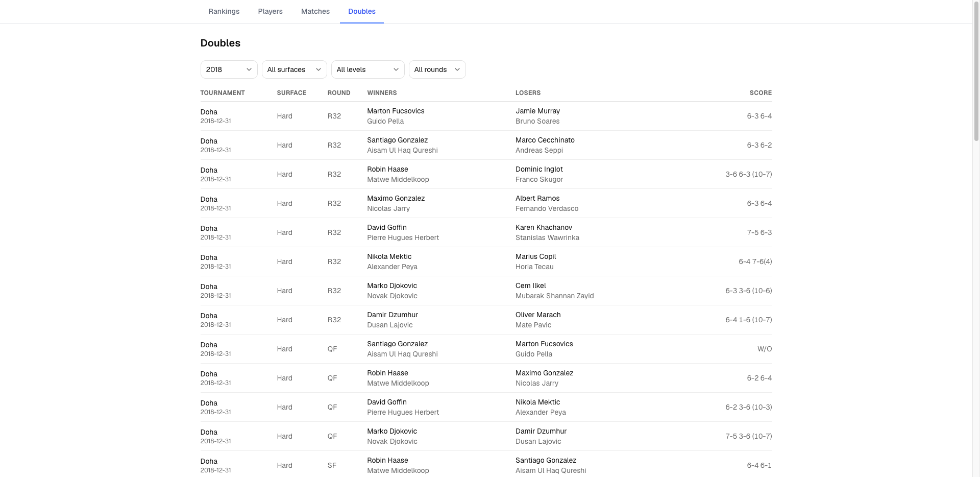Select Stanislas Wawrinka player name

[547, 237]
